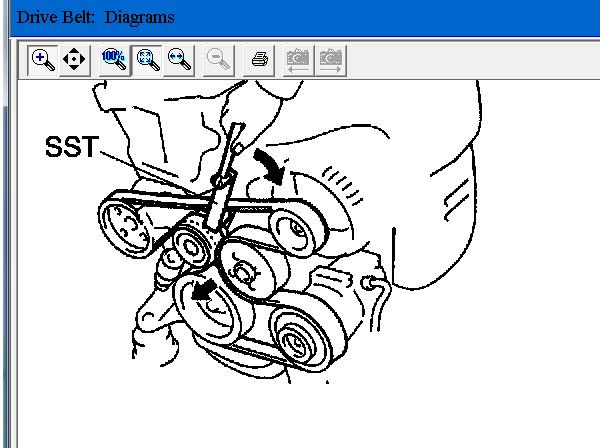Click the fit to width zoom icon
The width and height of the screenshot is (600, 448).
pos(179,60)
